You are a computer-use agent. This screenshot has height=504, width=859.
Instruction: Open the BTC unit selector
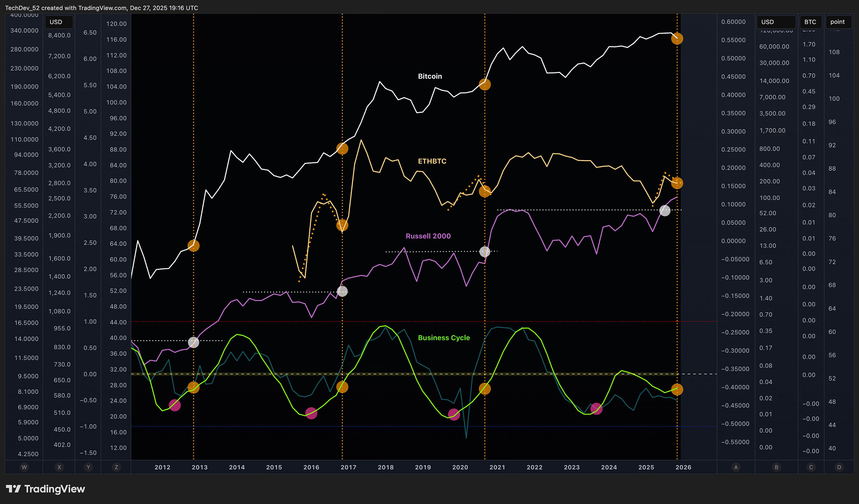(810, 22)
